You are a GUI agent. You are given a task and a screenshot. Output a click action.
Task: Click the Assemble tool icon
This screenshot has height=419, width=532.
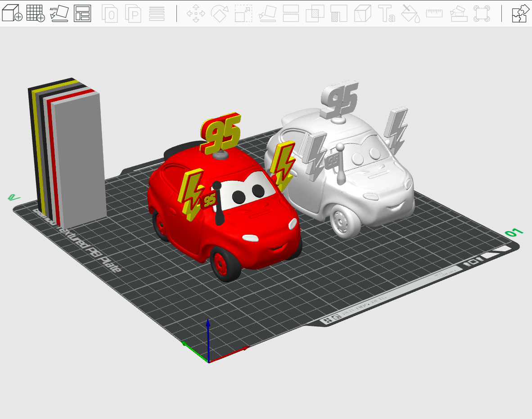(x=458, y=13)
